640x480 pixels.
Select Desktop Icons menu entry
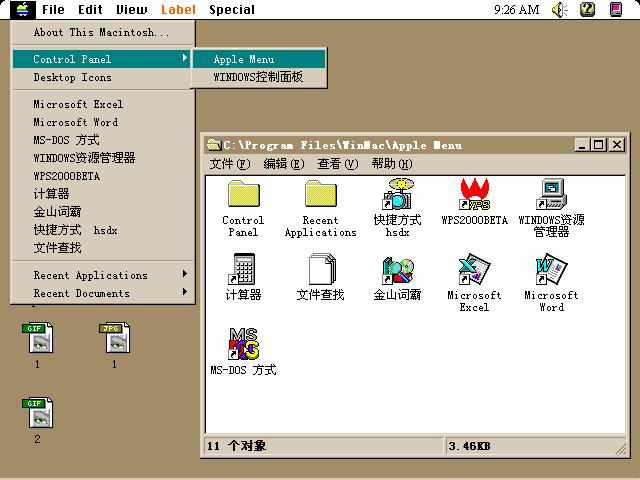(103, 77)
